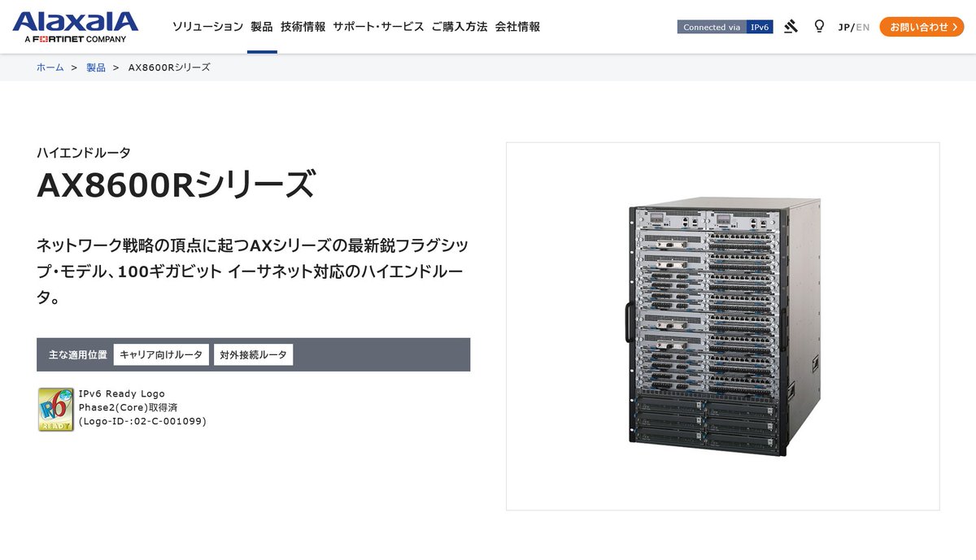Switch language to EN
Viewport: 976px width, 560px height.
coord(863,27)
